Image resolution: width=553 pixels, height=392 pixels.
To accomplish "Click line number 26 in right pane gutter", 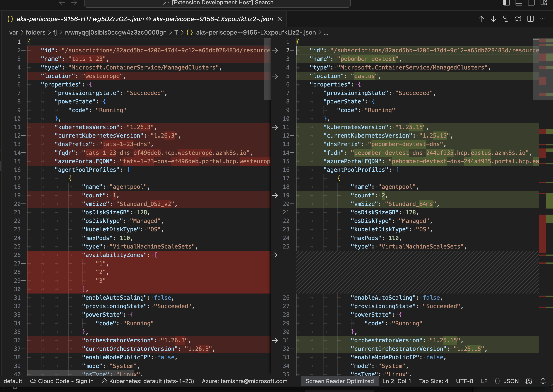I will click(x=286, y=298).
